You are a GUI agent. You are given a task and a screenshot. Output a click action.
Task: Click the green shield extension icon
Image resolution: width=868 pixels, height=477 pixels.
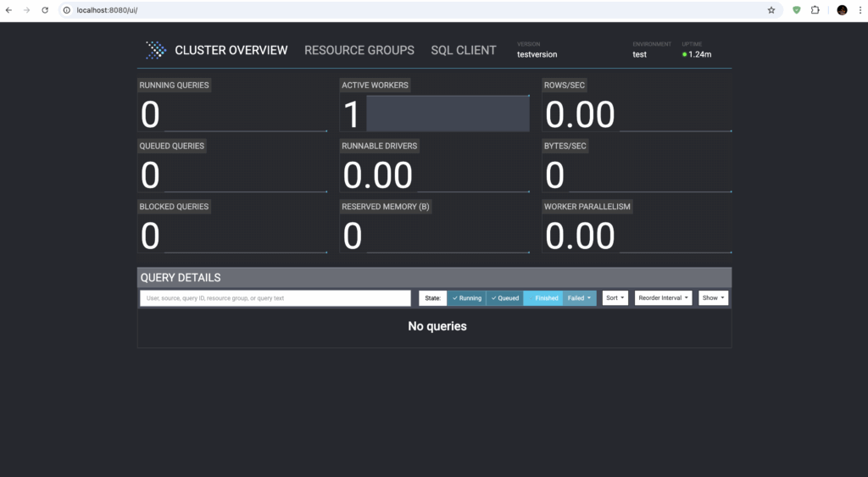pyautogui.click(x=797, y=10)
